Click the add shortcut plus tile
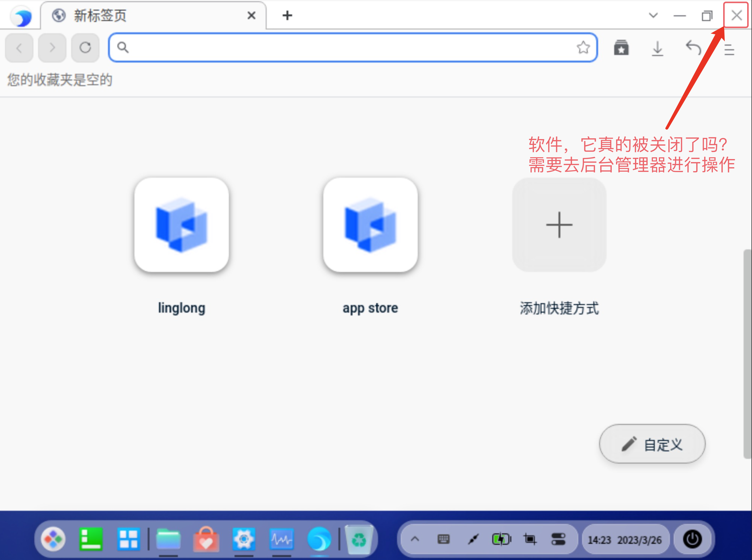 click(559, 225)
